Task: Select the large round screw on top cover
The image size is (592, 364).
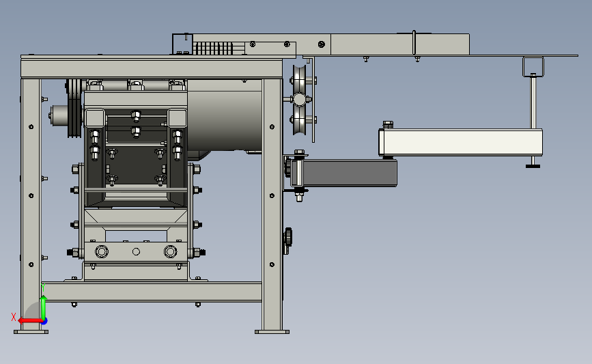Action: pyautogui.click(x=322, y=44)
